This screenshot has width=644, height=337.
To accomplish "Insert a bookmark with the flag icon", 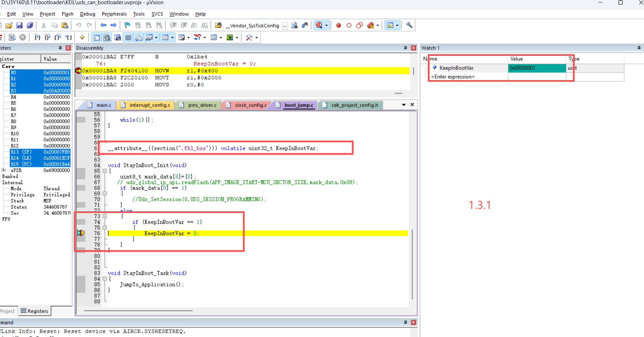I will [127, 25].
